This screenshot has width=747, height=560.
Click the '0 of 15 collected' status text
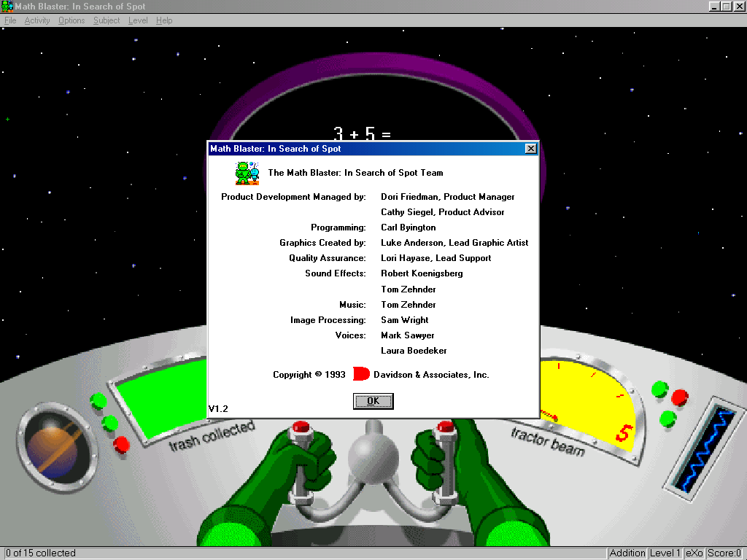(41, 553)
